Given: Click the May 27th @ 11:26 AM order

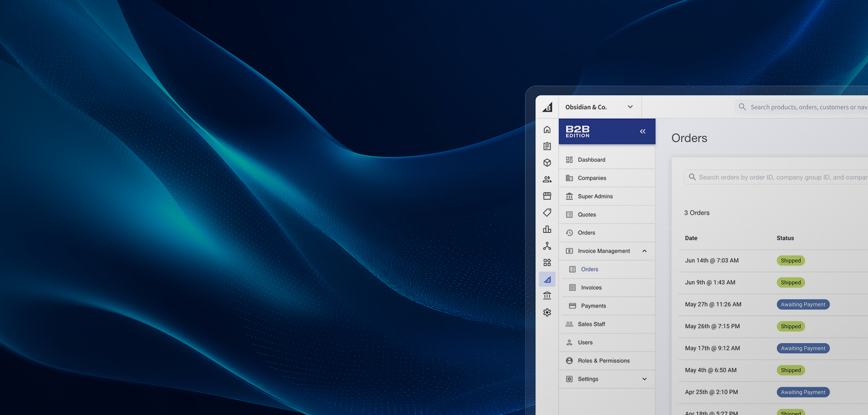Looking at the screenshot, I should tap(713, 305).
